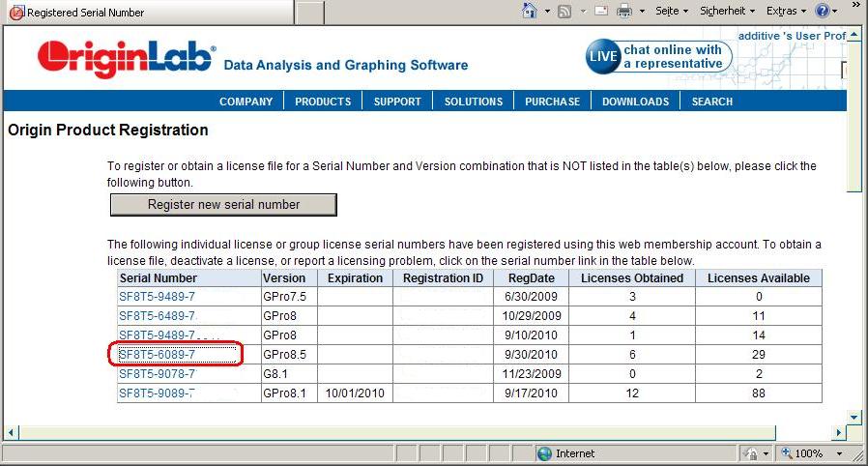Open a new blank tab
This screenshot has width=868, height=466.
pos(309,13)
